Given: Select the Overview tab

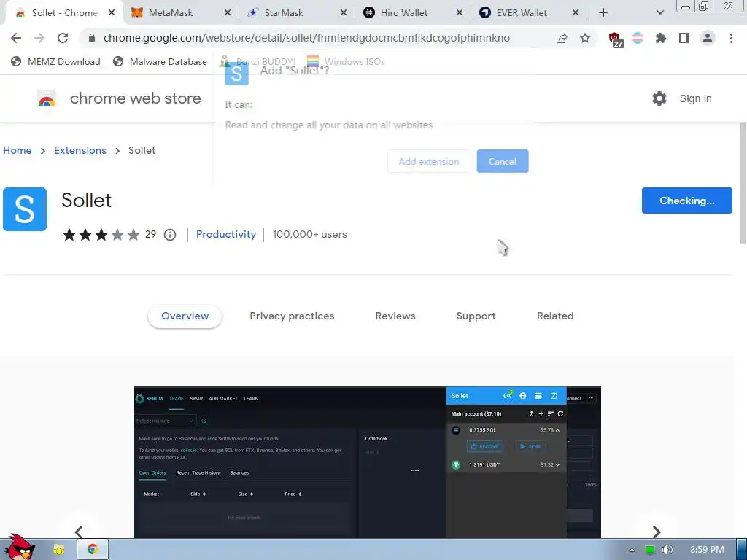Looking at the screenshot, I should coord(185,316).
